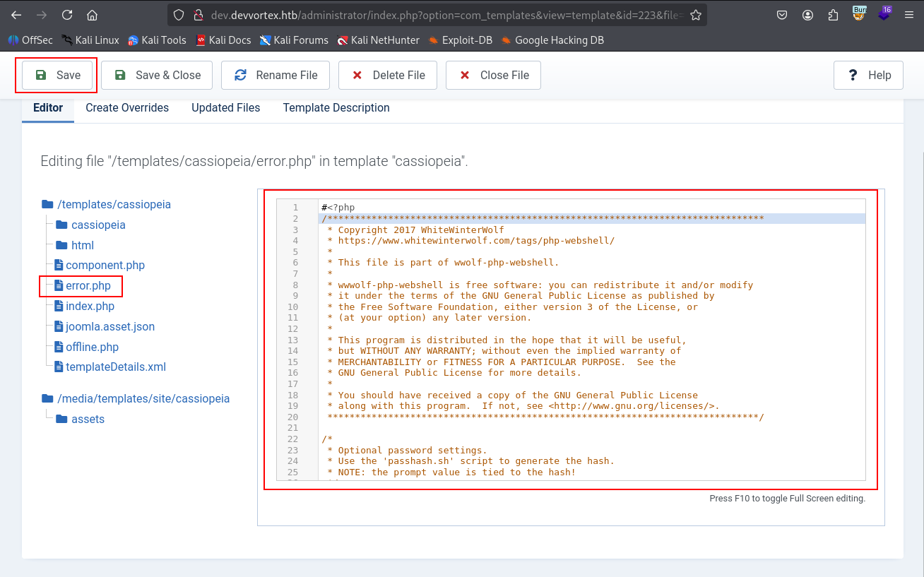Screen dimensions: 924x577
Task: Expand the cassiopeia subfolder
Action: (90, 225)
